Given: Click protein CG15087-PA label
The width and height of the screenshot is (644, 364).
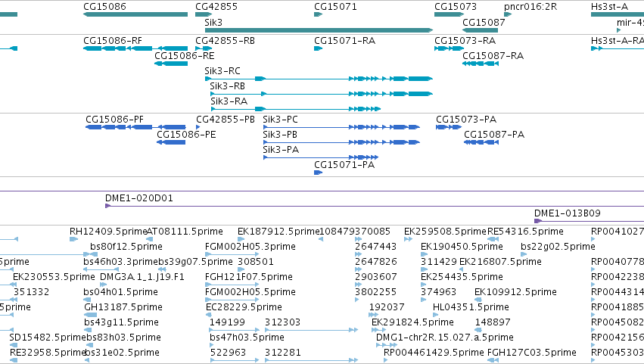Looking at the screenshot, I should (494, 135).
